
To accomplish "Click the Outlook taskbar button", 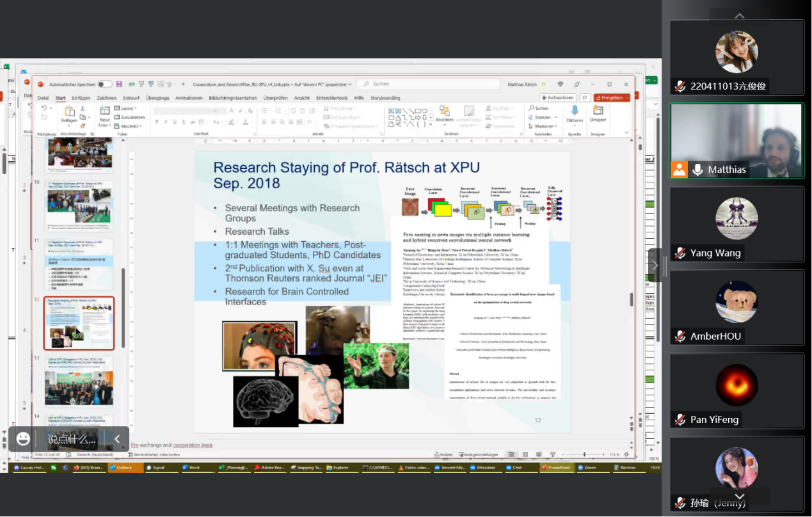I will (125, 468).
